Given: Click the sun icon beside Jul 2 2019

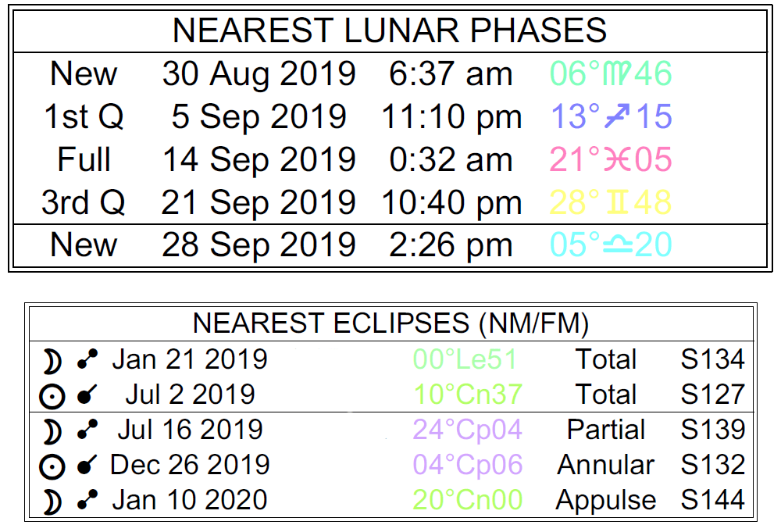Looking at the screenshot, I should click(52, 395).
